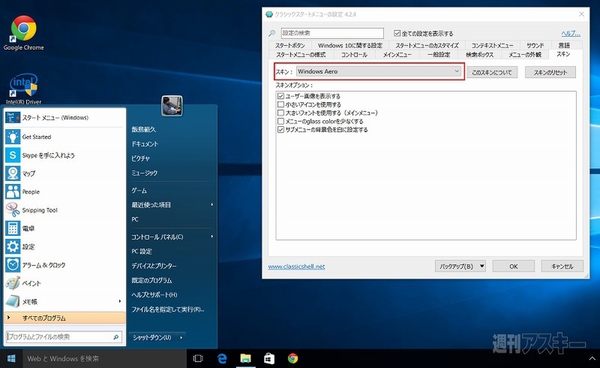The image size is (600, 368).
Task: Switch to 言語 tab
Action: coord(564,45)
